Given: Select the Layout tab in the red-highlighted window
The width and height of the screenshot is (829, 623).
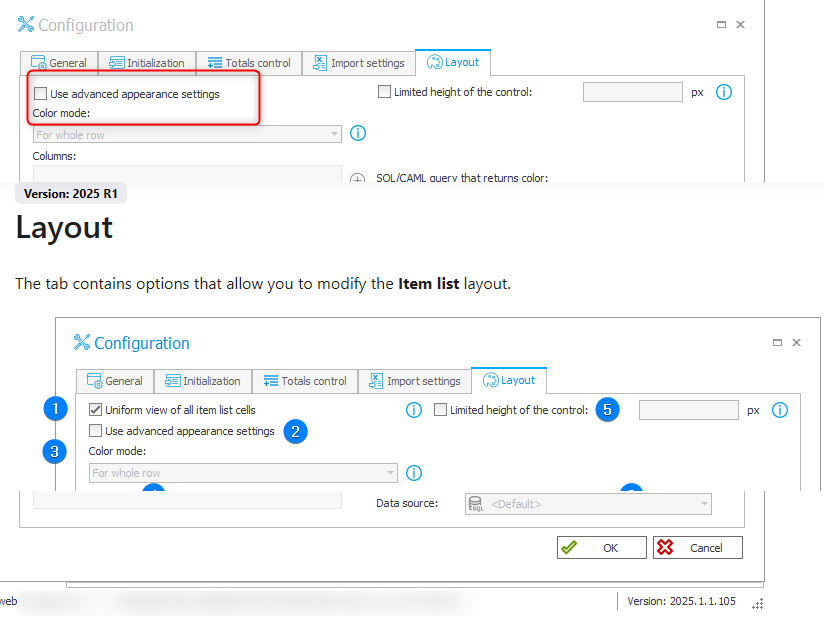Looking at the screenshot, I should 453,62.
